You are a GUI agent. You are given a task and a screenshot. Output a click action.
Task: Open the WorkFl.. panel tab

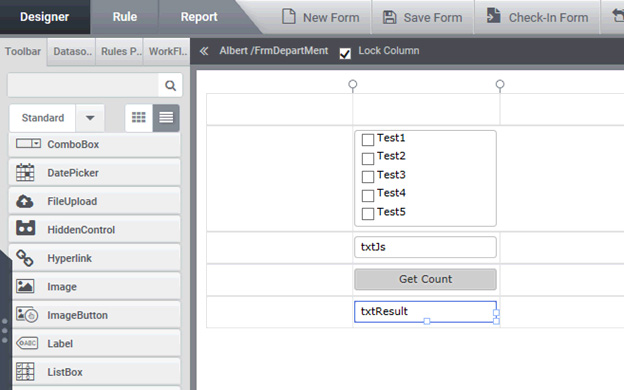point(167,51)
